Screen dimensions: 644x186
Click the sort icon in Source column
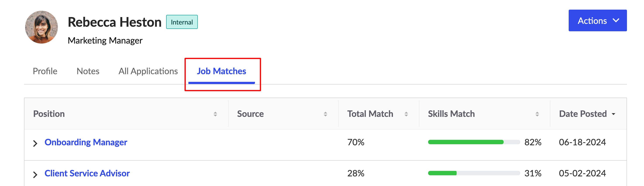[325, 114]
